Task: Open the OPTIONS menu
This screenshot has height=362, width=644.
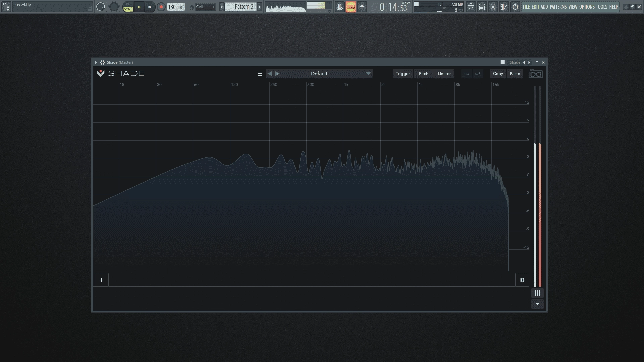Action: tap(587, 7)
